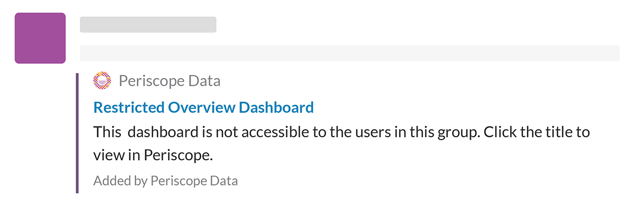
Task: Click the word 'Dashboard' in the title
Action: tap(276, 107)
